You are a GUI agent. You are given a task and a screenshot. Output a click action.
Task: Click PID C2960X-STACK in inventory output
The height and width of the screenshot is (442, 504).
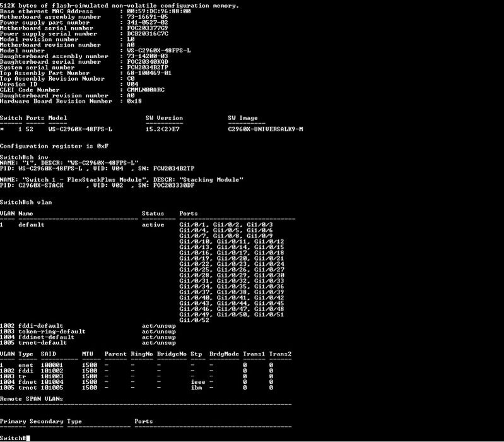[x=41, y=185]
